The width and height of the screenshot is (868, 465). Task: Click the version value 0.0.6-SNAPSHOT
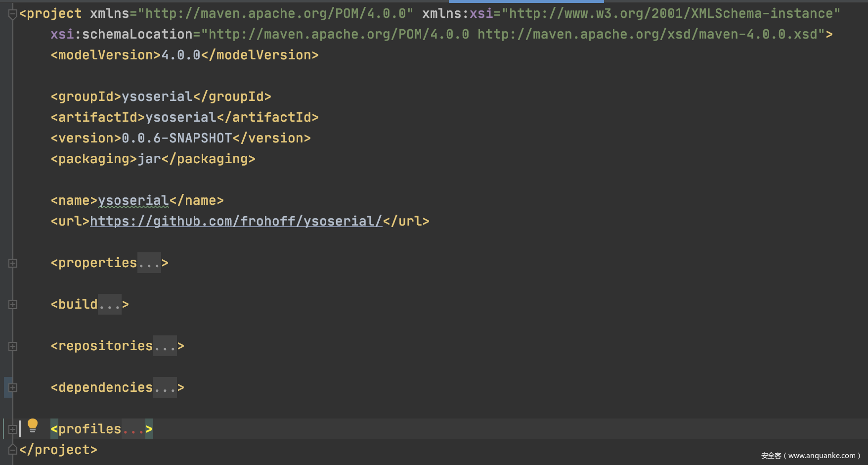point(177,138)
